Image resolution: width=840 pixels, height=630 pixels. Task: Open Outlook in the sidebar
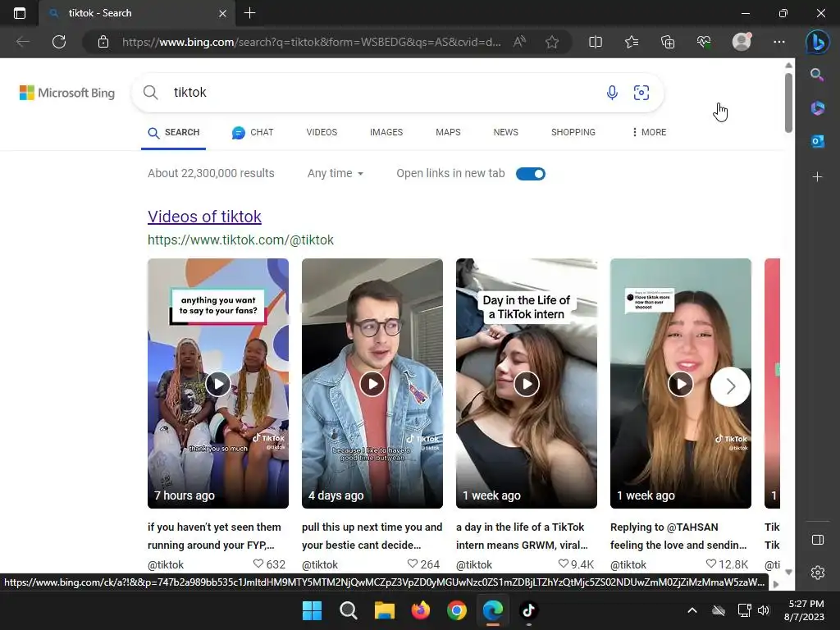tap(817, 141)
